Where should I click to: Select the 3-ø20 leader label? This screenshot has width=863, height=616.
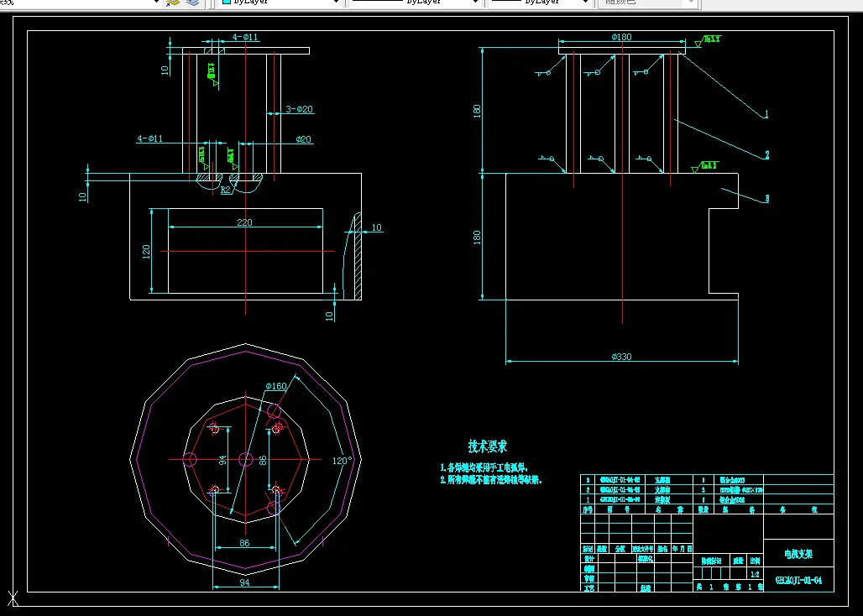point(300,109)
